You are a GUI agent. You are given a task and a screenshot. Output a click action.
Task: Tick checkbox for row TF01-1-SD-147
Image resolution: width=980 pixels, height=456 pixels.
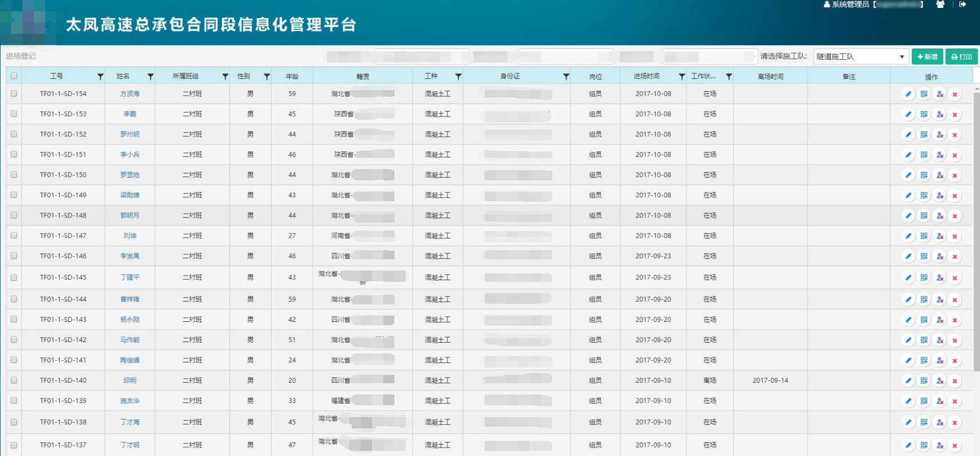(x=14, y=236)
